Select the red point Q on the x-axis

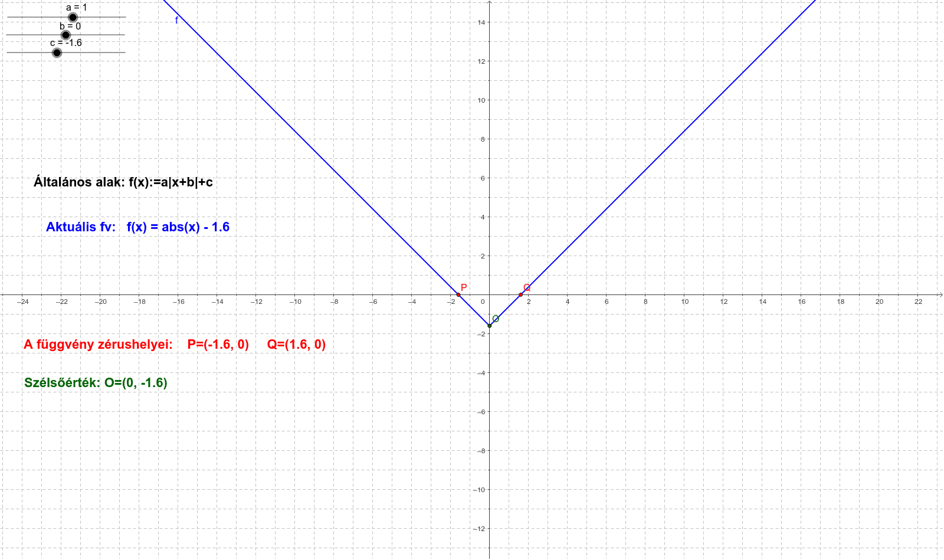(520, 294)
